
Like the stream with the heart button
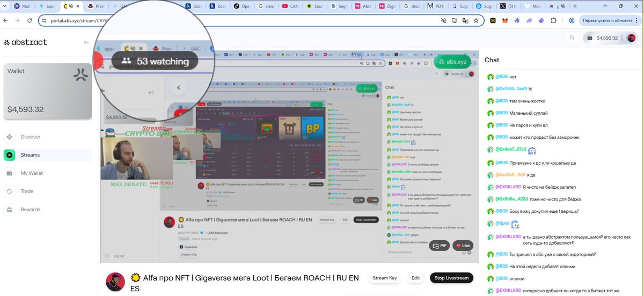tap(462, 246)
